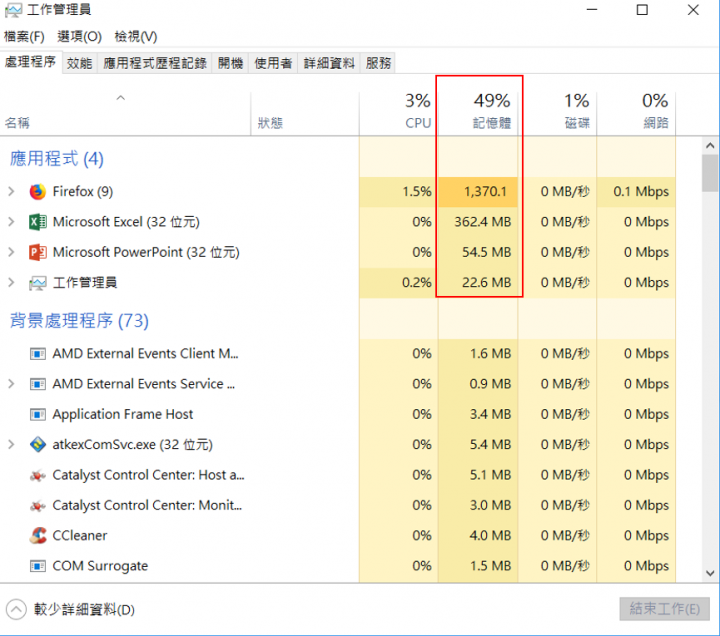
Task: Select the 應用程式 (4) group heading
Action: pyautogui.click(x=57, y=159)
